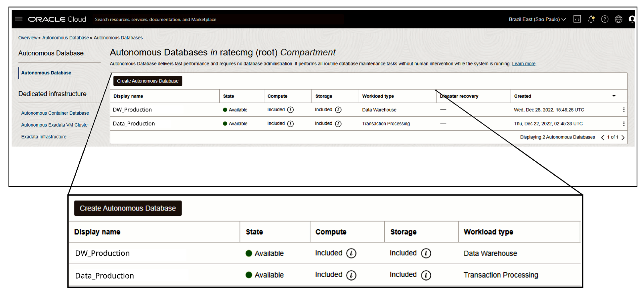Open actions menu for DW_Production row

pos(624,110)
